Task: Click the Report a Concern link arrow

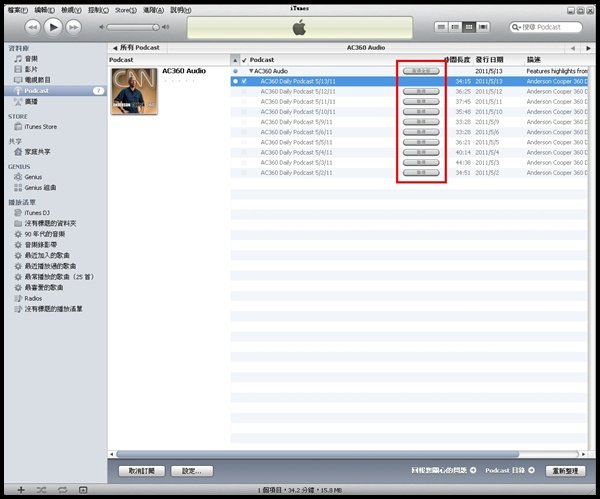Action: pyautogui.click(x=473, y=470)
